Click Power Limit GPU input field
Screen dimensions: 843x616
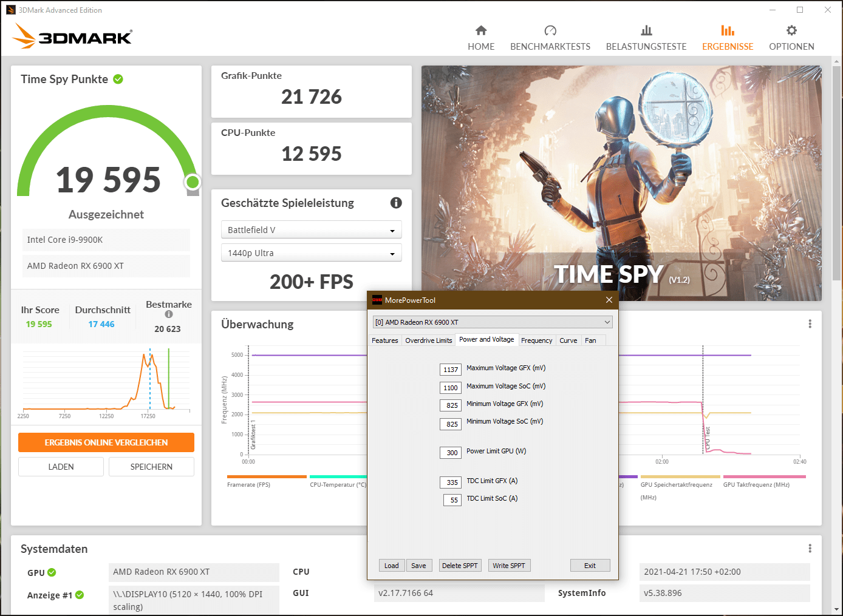pyautogui.click(x=451, y=453)
